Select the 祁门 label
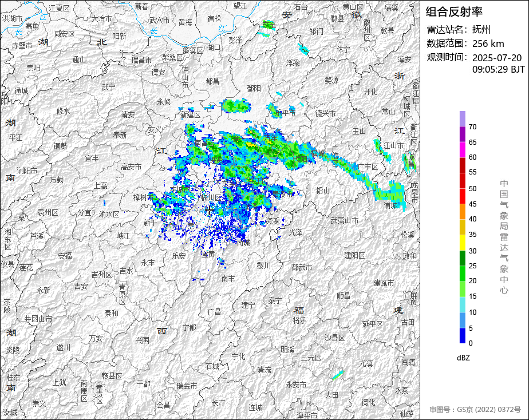The width and height of the screenshot is (529, 420). tap(316, 31)
